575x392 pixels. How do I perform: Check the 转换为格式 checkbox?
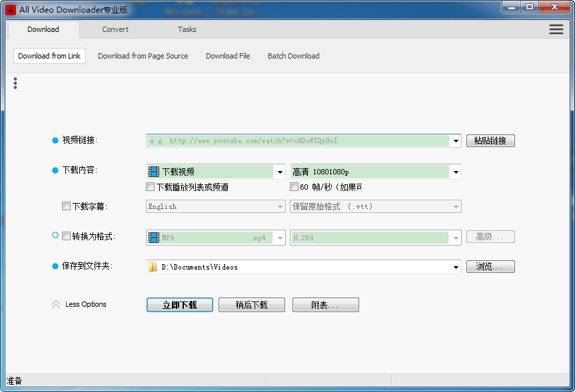click(x=66, y=236)
